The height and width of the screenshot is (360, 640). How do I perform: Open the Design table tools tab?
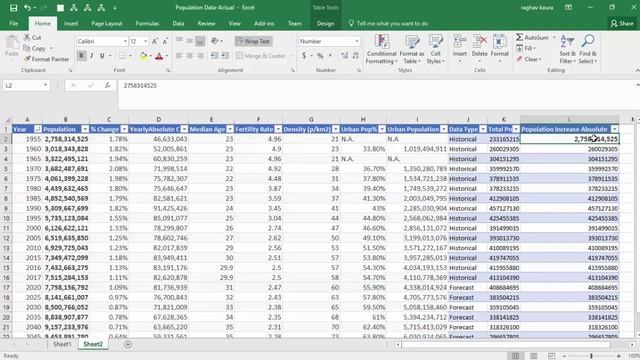pyautogui.click(x=325, y=24)
